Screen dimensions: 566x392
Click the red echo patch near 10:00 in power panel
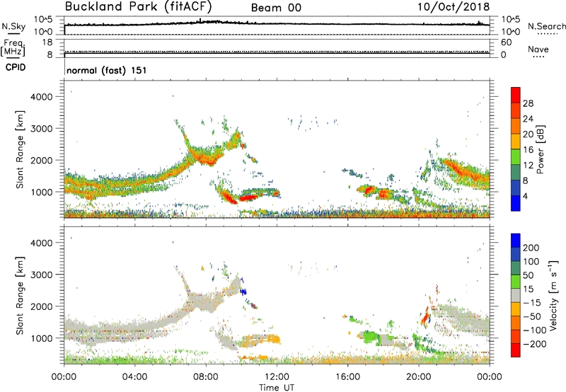tap(248, 197)
